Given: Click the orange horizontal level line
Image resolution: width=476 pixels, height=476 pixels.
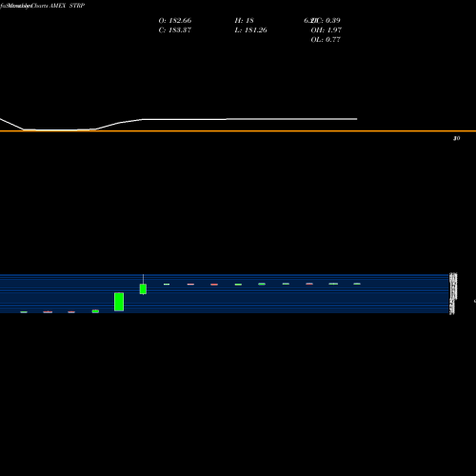Looking at the screenshot, I should [x=238, y=130].
